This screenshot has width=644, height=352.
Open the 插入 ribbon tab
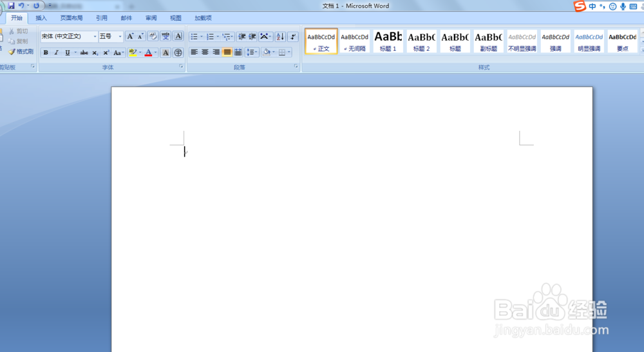41,18
